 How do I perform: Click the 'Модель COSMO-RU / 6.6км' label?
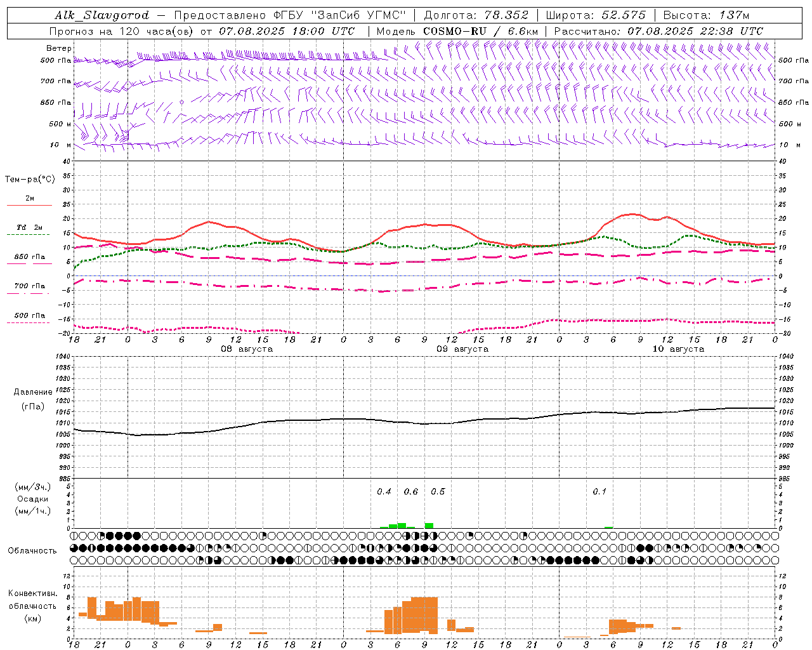pos(457,31)
